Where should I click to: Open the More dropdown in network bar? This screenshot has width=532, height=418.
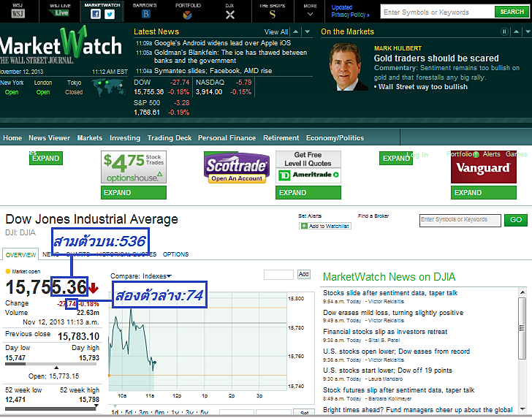pyautogui.click(x=310, y=10)
